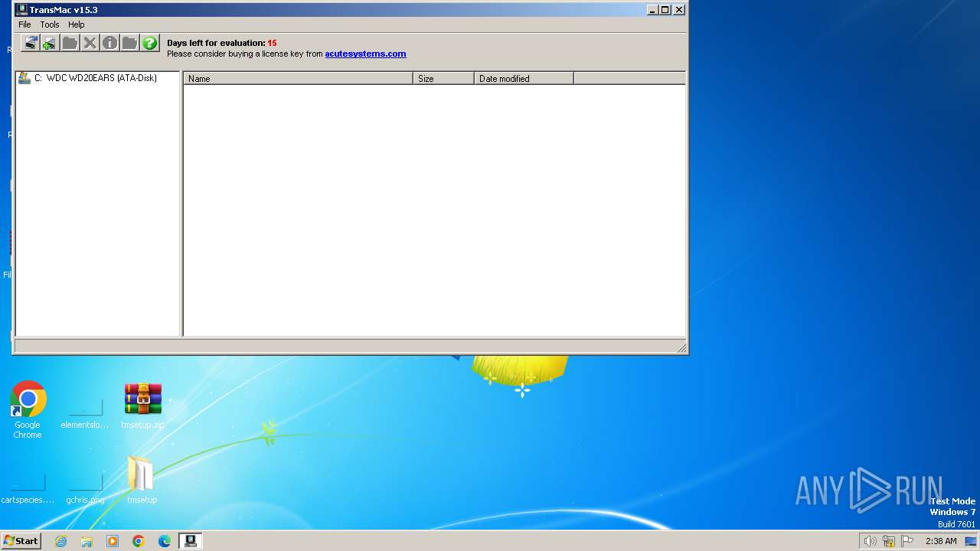
Task: Open Chrome from the taskbar
Action: pyautogui.click(x=139, y=541)
